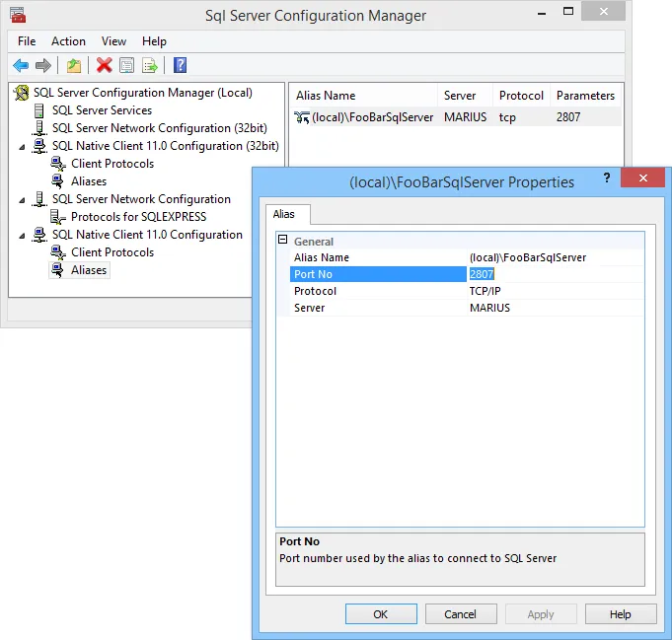Viewport: 672px width, 640px height.
Task: Collapse the SQL Native Client 11.0 Configuration node
Action: (x=22, y=236)
